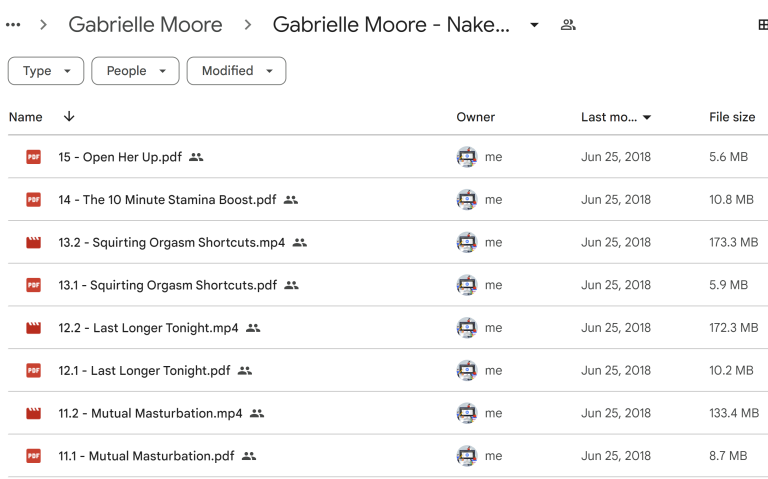This screenshot has height=479, width=768.
Task: Click the shared people icon on 12.2 Last Longer Tonight.mp4
Action: click(x=253, y=328)
